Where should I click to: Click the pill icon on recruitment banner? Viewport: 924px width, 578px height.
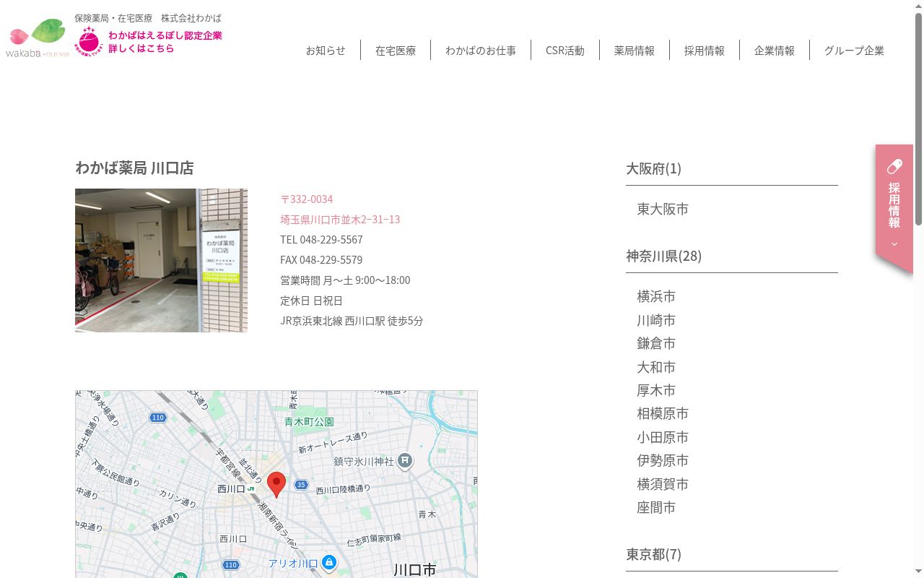coord(894,167)
